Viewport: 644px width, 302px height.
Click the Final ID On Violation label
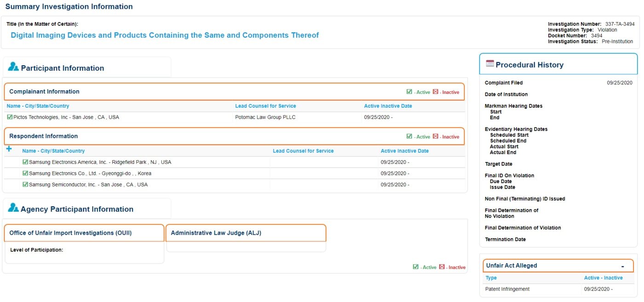pos(510,175)
